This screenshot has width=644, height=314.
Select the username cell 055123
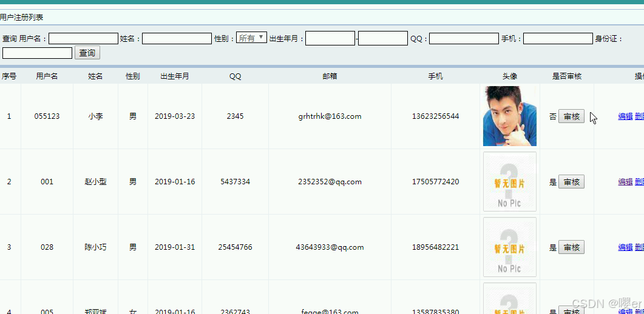(x=47, y=116)
